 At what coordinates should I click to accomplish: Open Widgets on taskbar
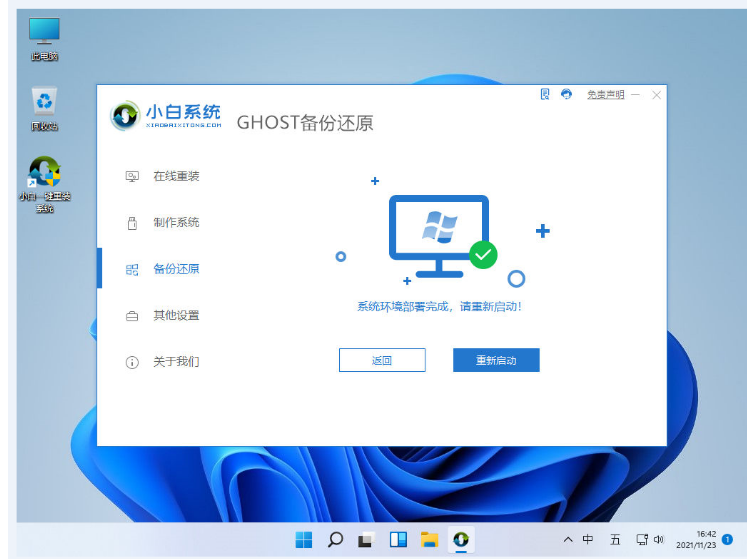(398, 539)
